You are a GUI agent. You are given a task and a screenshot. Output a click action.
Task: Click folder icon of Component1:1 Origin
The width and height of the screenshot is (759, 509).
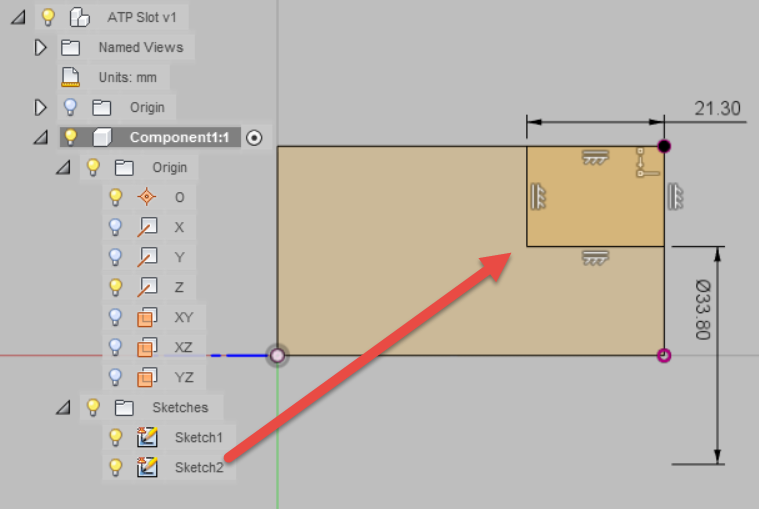[124, 168]
